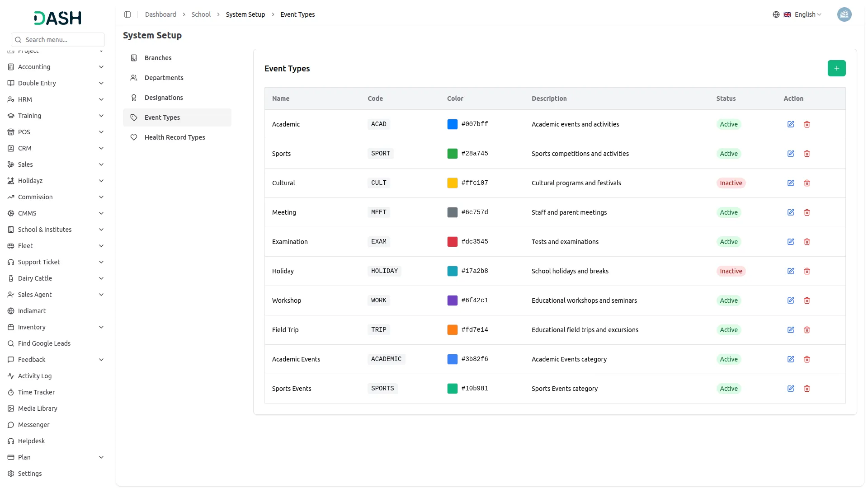Open the Designations setup section
The width and height of the screenshot is (868, 488).
tap(177, 98)
